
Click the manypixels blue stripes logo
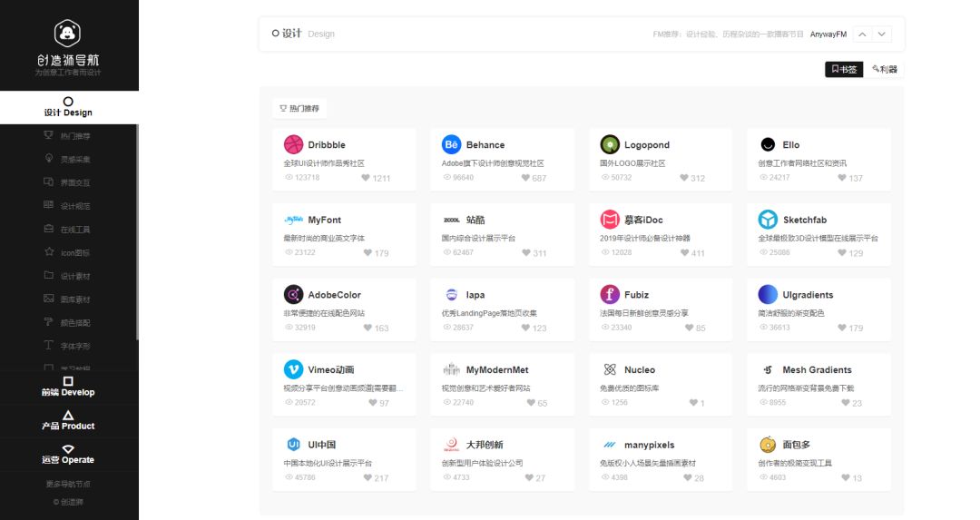point(610,445)
